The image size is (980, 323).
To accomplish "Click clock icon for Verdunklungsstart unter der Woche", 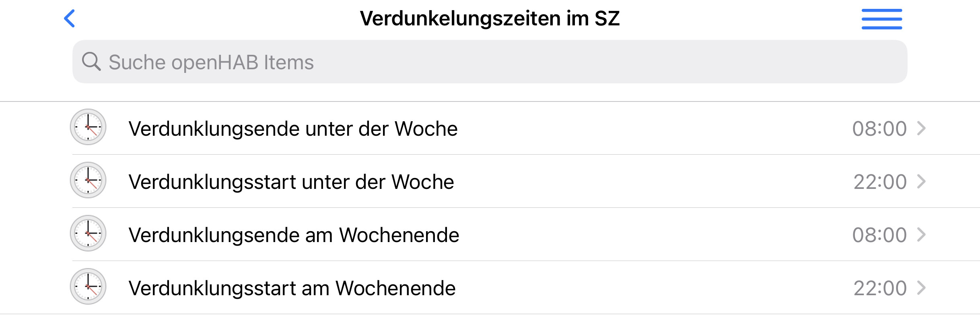I will pyautogui.click(x=88, y=180).
